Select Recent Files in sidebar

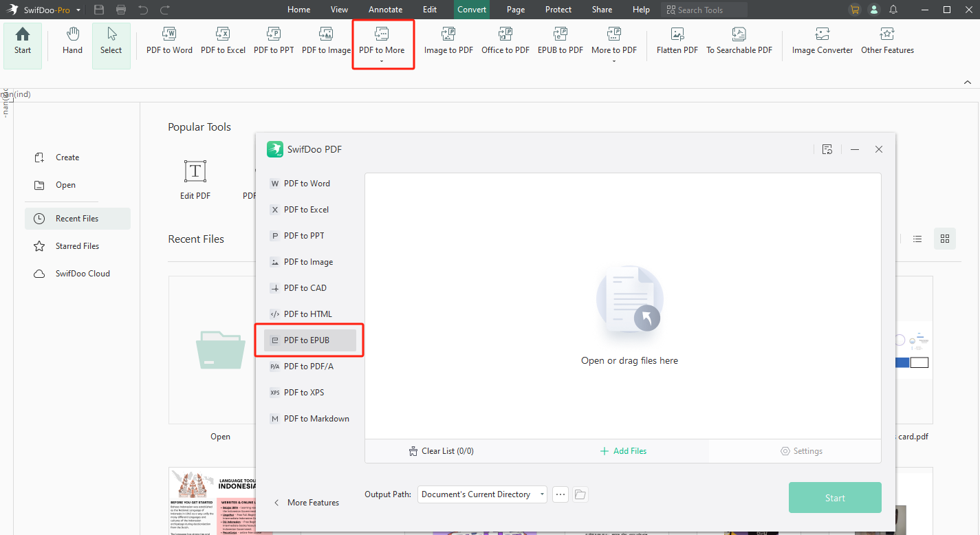[77, 219]
